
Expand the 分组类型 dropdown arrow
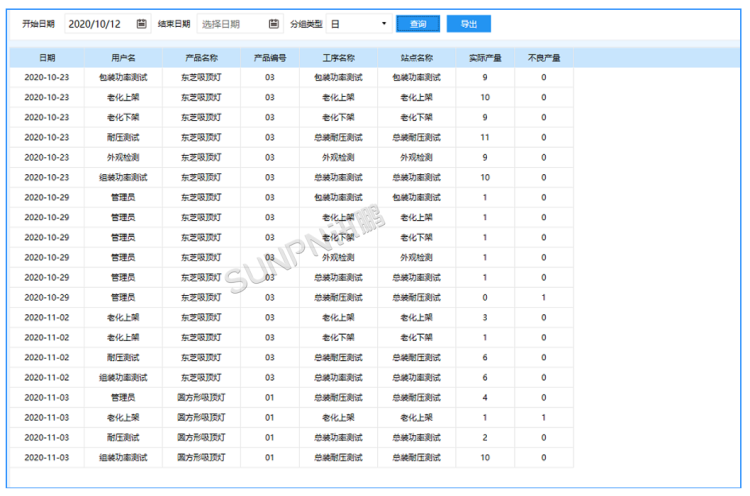click(x=385, y=23)
